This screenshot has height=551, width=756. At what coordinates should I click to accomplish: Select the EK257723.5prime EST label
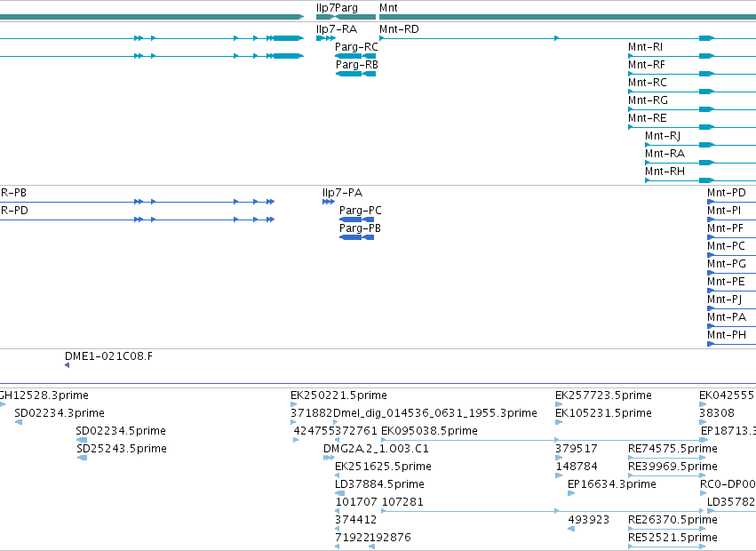pyautogui.click(x=603, y=395)
